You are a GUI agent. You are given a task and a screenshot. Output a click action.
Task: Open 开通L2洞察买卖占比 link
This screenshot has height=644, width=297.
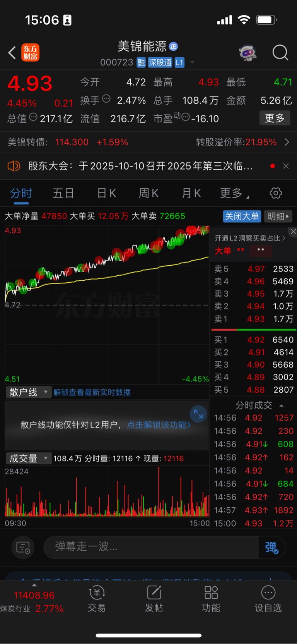coord(250,238)
